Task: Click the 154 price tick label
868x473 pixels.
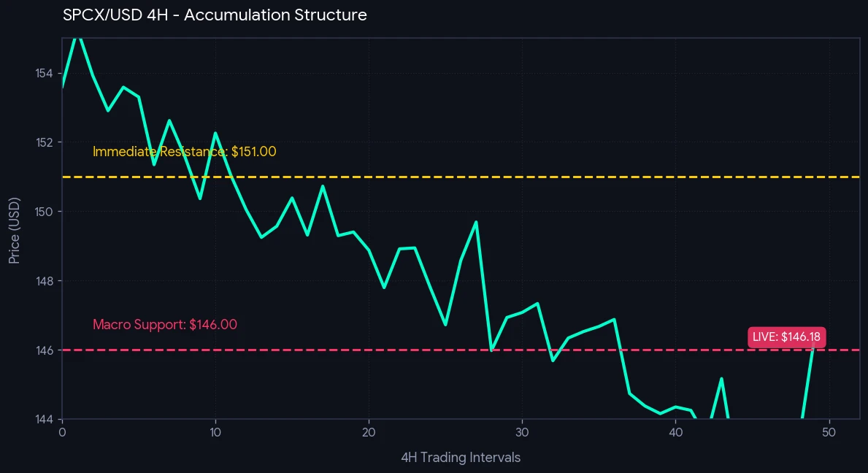Action: pos(44,74)
